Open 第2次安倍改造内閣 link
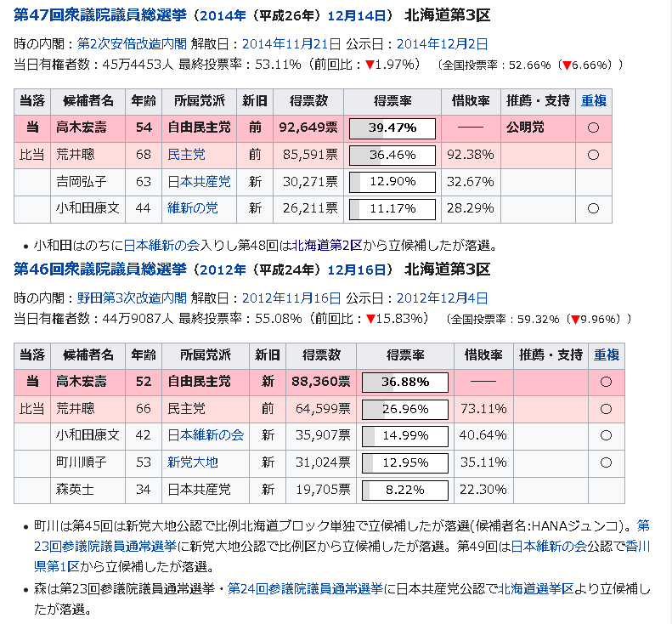The width and height of the screenshot is (672, 624). [x=132, y=43]
